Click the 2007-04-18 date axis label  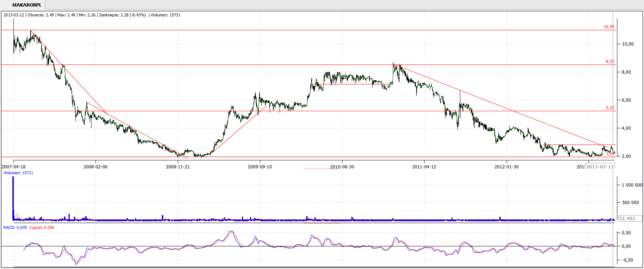13,167
